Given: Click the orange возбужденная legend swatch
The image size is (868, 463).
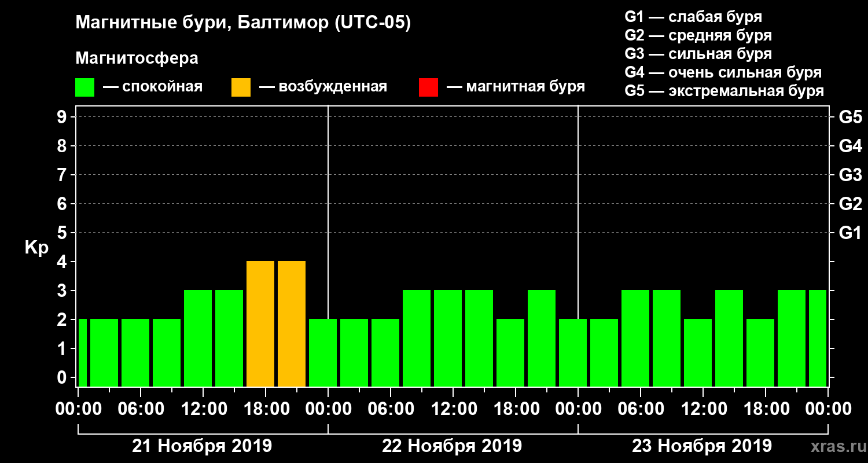Looking at the screenshot, I should tap(241, 87).
